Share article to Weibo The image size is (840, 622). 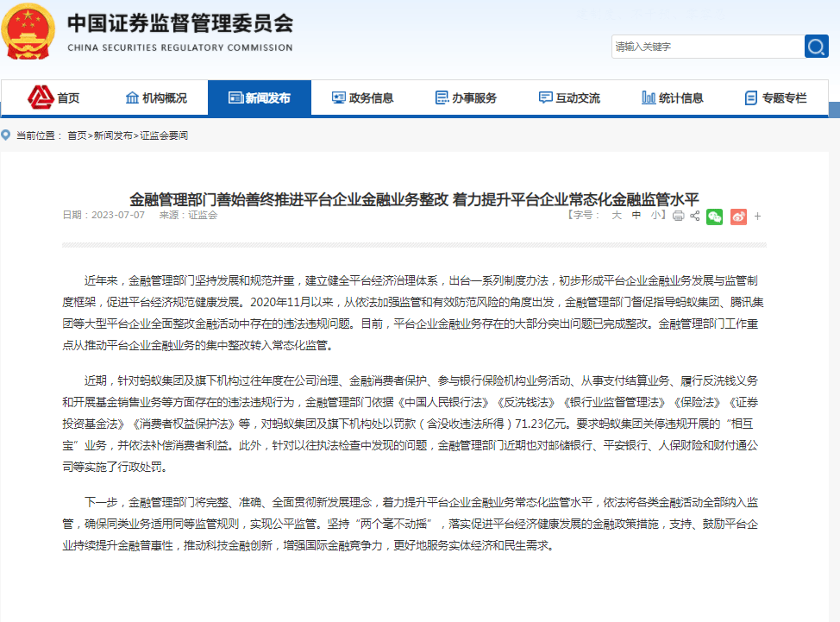pyautogui.click(x=737, y=217)
